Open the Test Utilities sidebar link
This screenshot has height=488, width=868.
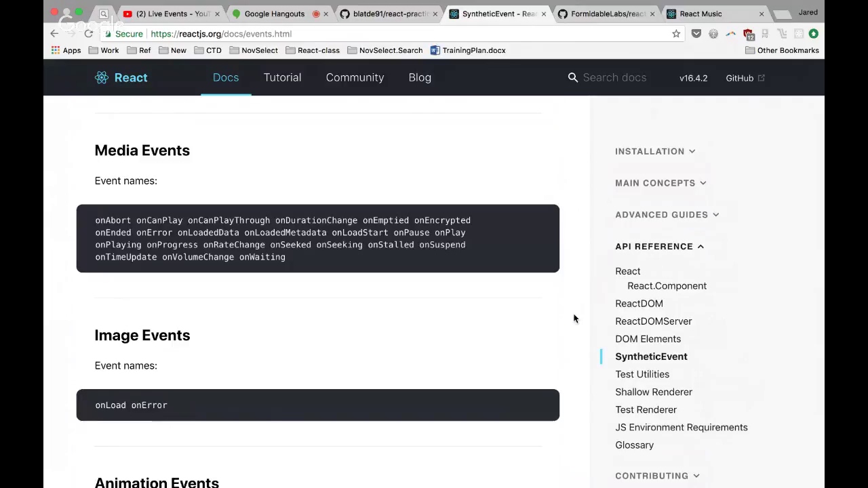coord(642,374)
